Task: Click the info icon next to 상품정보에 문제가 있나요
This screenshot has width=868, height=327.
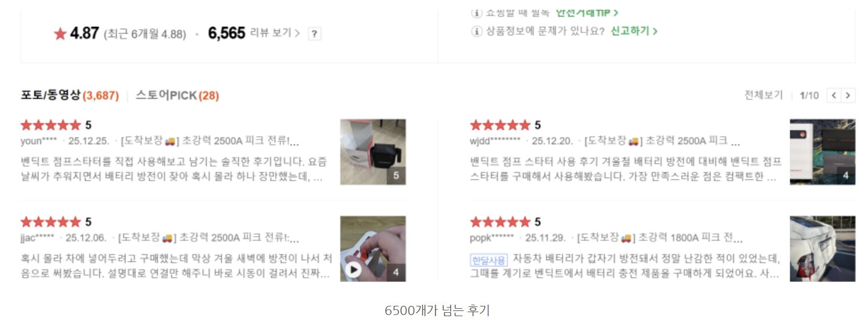Action: point(477,31)
